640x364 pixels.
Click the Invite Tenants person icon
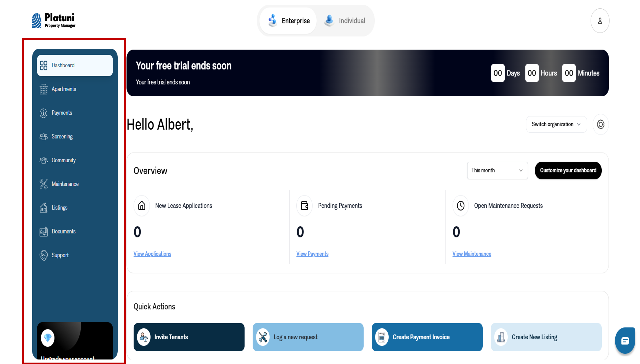pos(144,337)
